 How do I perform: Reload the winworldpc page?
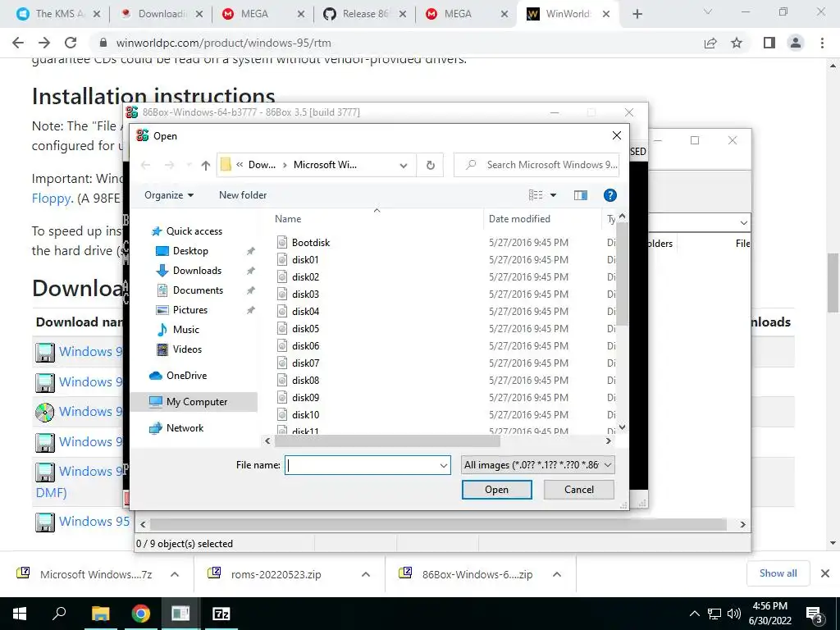tap(71, 43)
